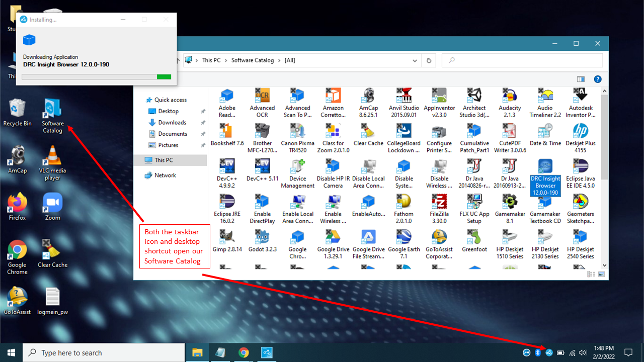
Task: Select logmein_pw file on desktop
Action: 52,301
